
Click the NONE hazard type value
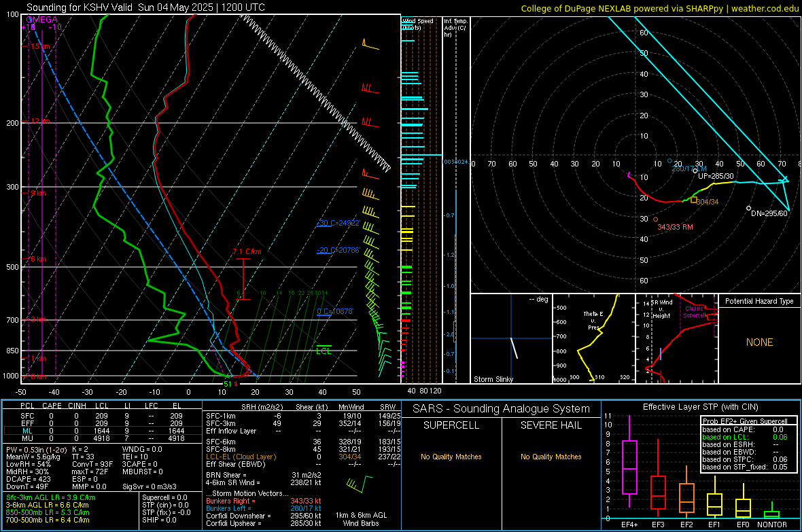759,342
